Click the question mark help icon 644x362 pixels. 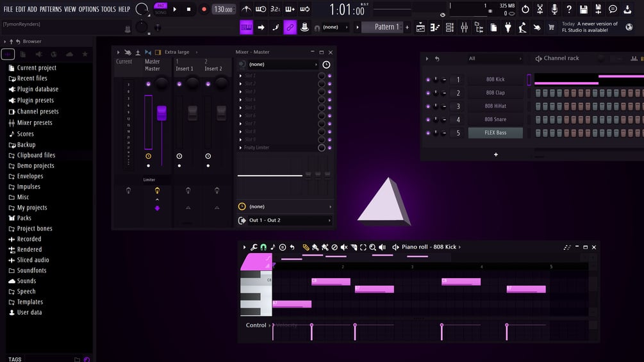[x=569, y=9]
